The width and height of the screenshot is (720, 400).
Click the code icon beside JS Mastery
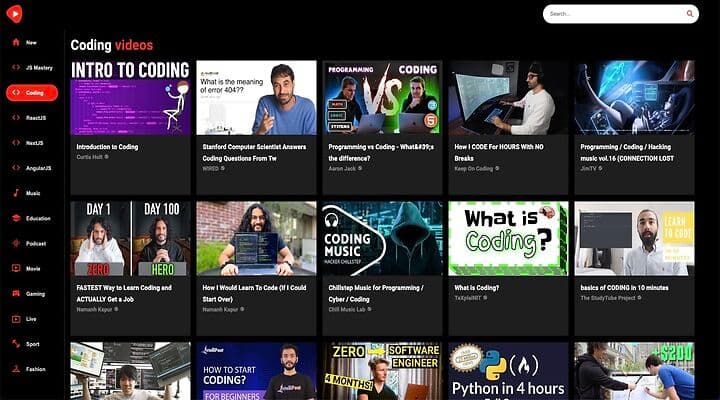click(16, 68)
